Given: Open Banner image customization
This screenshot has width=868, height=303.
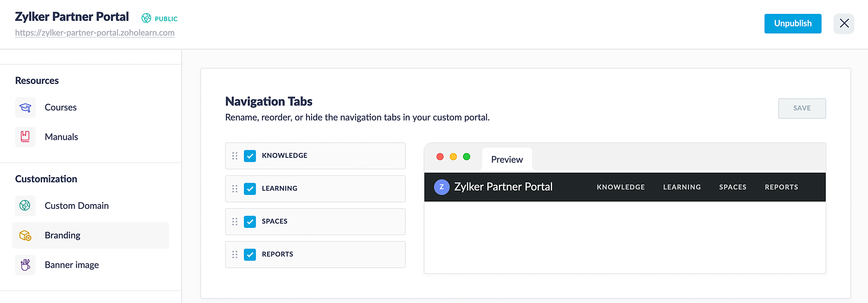Looking at the screenshot, I should coord(72,265).
